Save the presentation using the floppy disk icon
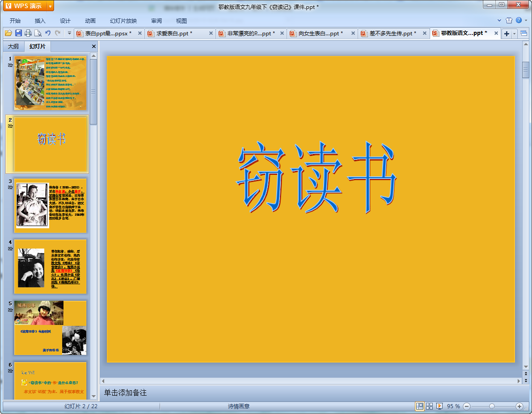Image resolution: width=532 pixels, height=414 pixels. (18, 33)
